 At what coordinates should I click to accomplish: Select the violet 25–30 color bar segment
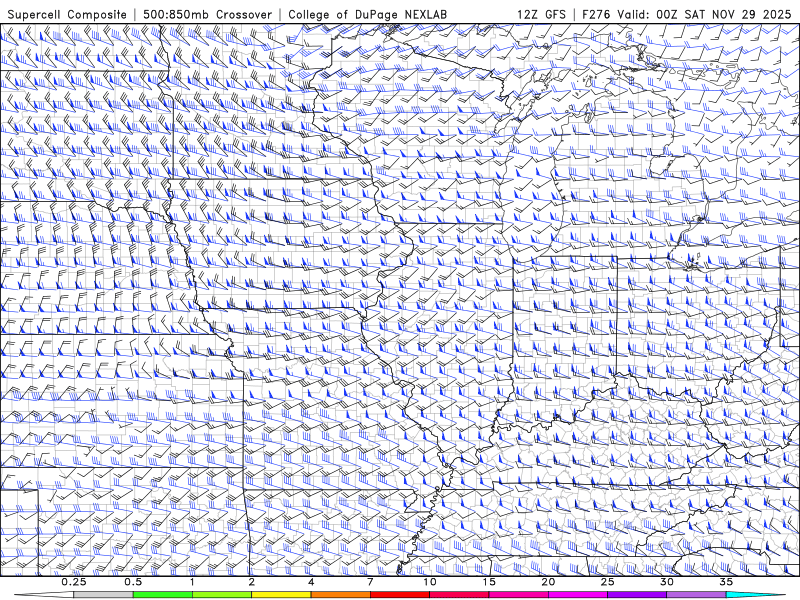637,595
